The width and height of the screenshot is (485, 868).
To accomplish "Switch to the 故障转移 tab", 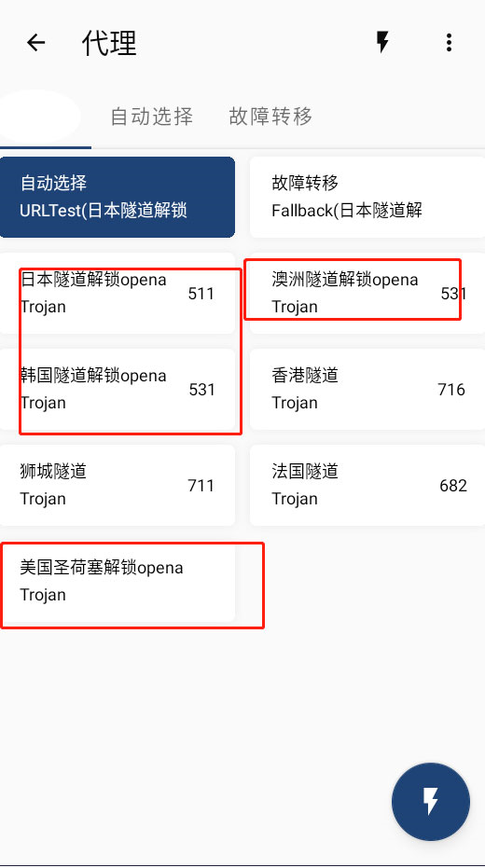I will pos(270,117).
